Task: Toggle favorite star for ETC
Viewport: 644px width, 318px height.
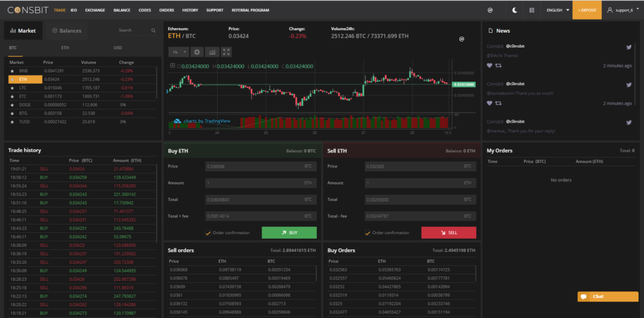Action: tap(13, 96)
